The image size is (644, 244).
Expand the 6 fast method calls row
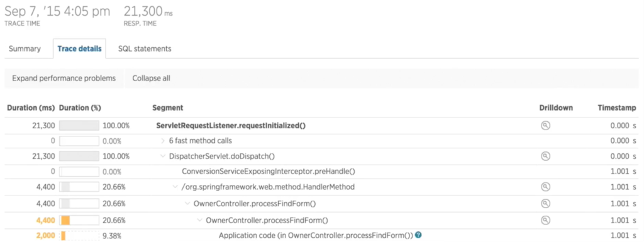tap(163, 141)
